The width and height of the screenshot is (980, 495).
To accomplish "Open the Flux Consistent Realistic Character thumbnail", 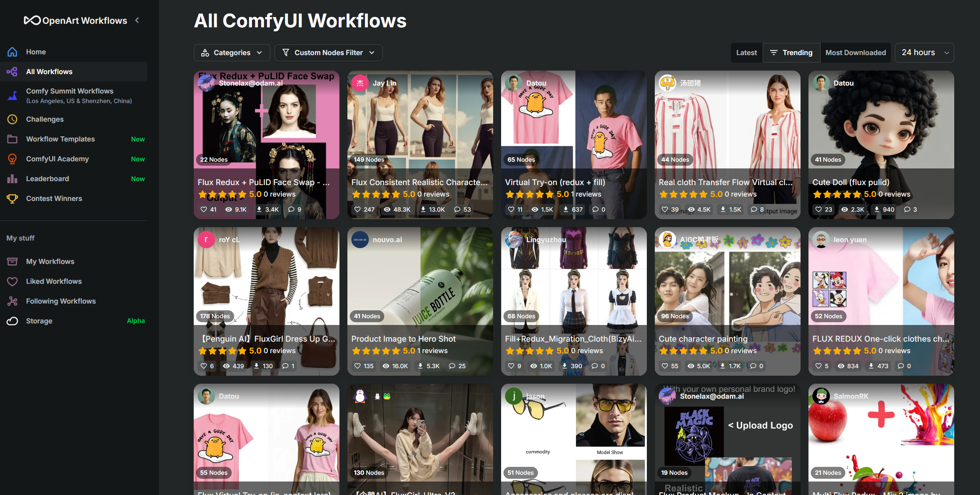I will pyautogui.click(x=420, y=119).
